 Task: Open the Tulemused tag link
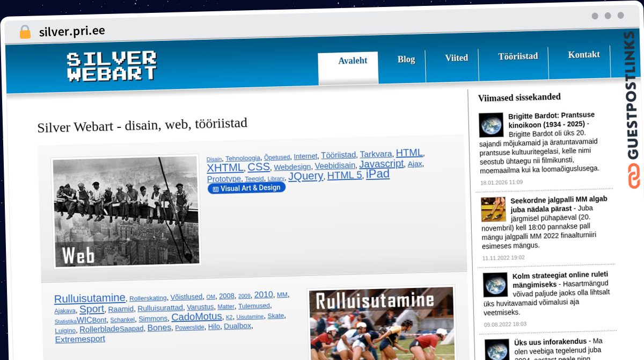click(x=254, y=306)
